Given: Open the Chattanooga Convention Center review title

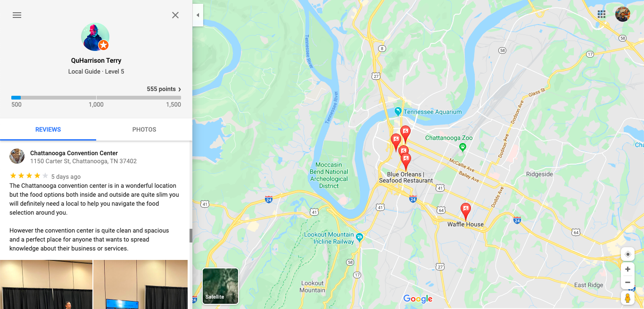Looking at the screenshot, I should [x=74, y=153].
